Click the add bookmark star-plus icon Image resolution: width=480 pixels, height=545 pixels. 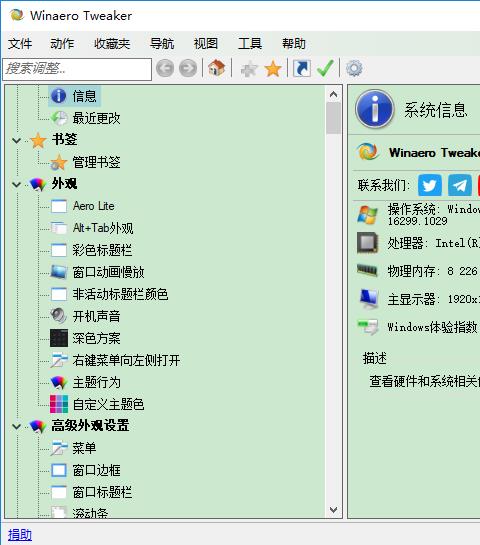click(x=249, y=68)
